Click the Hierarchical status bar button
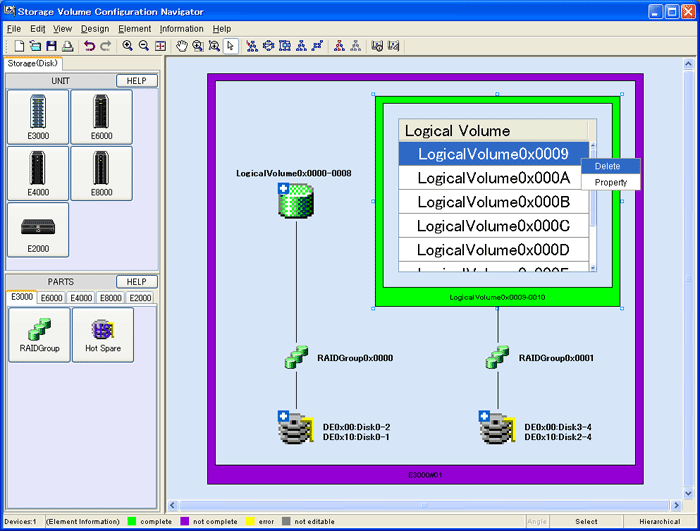Image resolution: width=700 pixels, height=531 pixels. click(659, 521)
